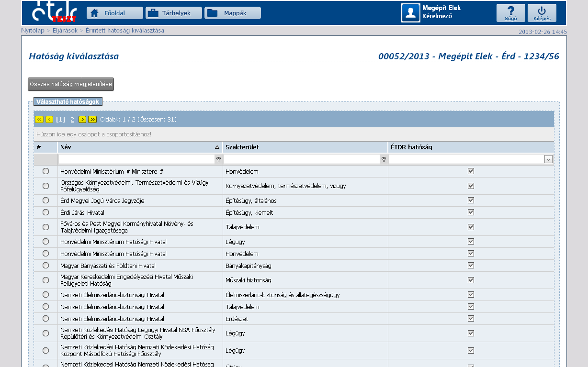Select Honvédelmi Hatósági Hivatal Légügy radio
The width and height of the screenshot is (588, 367).
click(45, 242)
